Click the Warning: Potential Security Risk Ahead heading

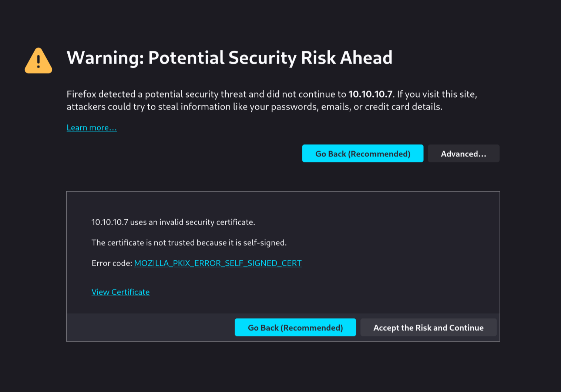(x=229, y=58)
